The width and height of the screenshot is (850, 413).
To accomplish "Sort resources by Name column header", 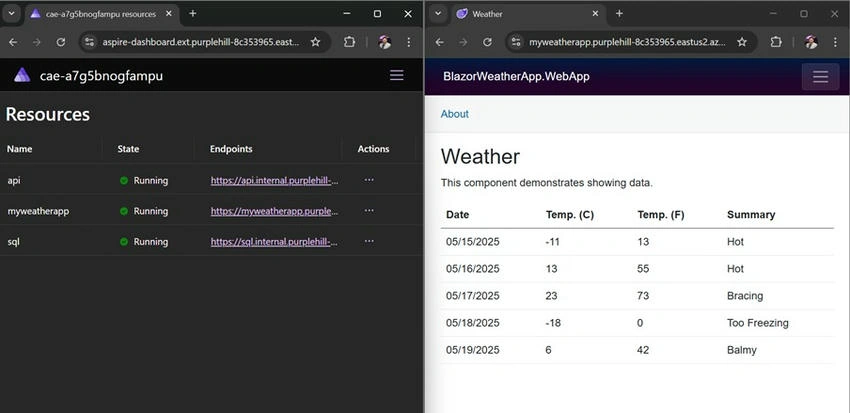I will 20,149.
